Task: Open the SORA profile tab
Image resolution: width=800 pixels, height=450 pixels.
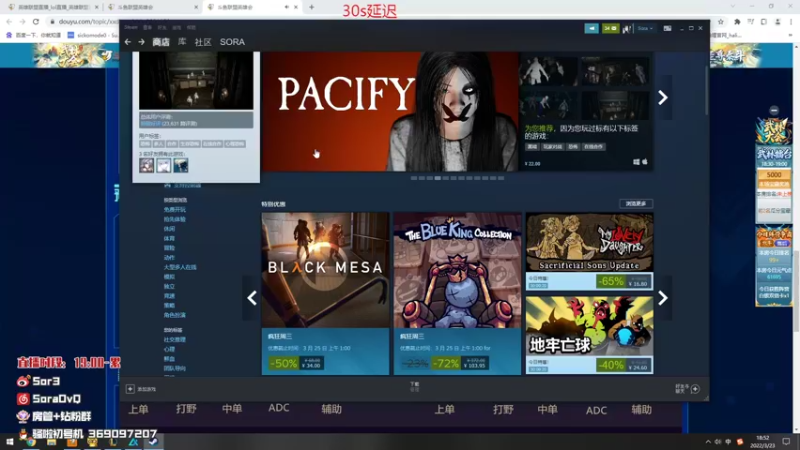Action: (232, 42)
